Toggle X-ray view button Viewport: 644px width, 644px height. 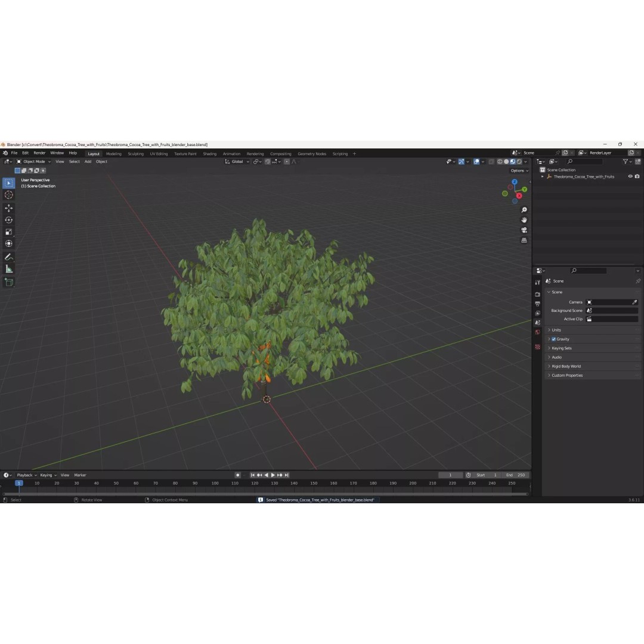491,162
